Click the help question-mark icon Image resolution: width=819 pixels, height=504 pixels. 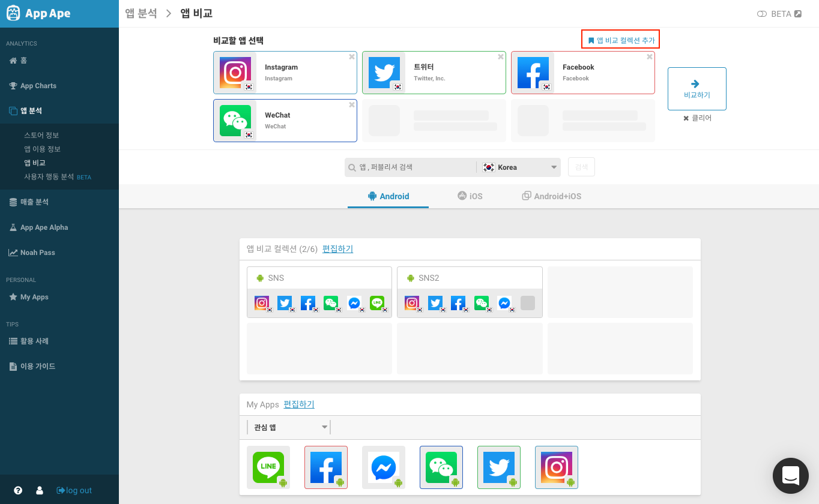point(18,490)
